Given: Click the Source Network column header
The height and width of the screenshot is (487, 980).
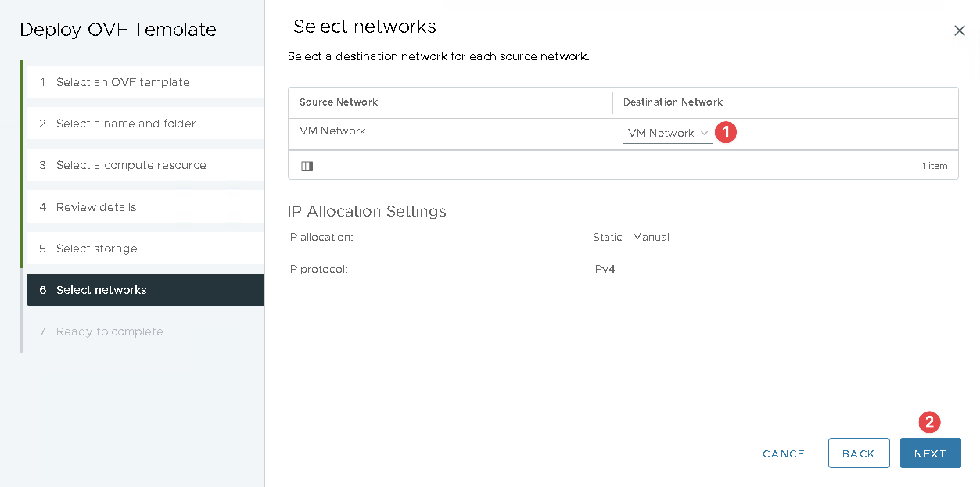Looking at the screenshot, I should (338, 102).
